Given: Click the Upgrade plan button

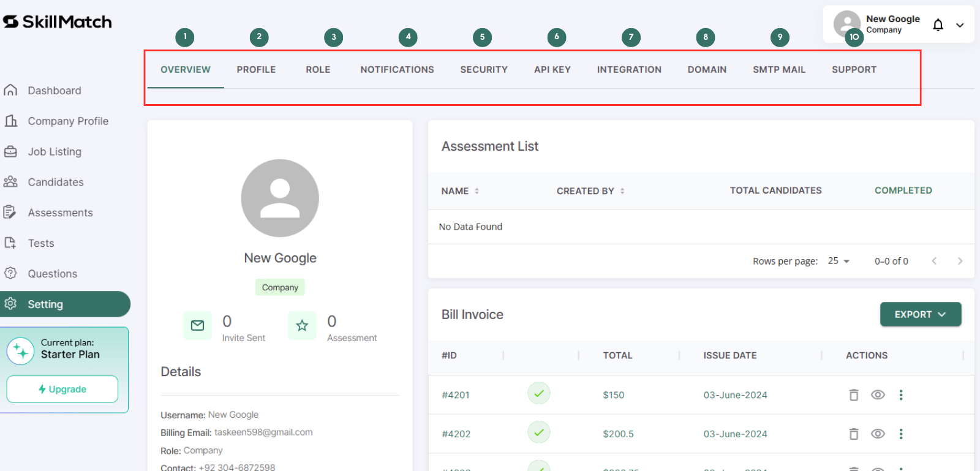Looking at the screenshot, I should click(62, 390).
